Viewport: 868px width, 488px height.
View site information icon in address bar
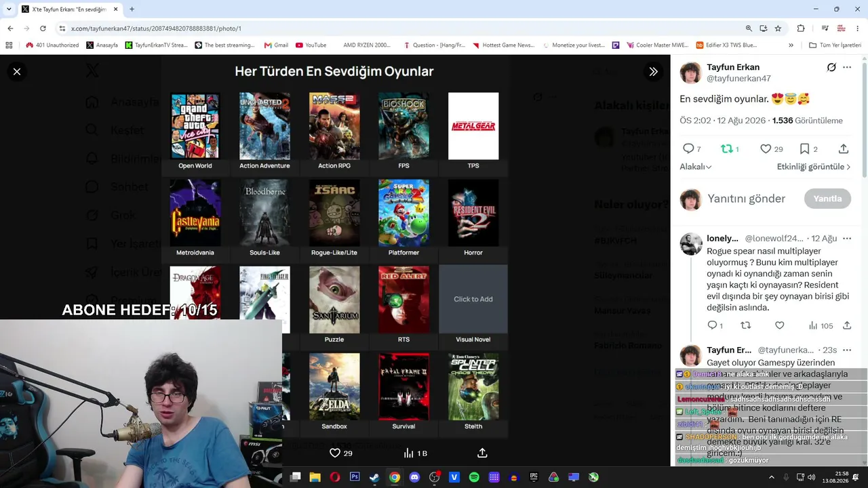click(62, 28)
